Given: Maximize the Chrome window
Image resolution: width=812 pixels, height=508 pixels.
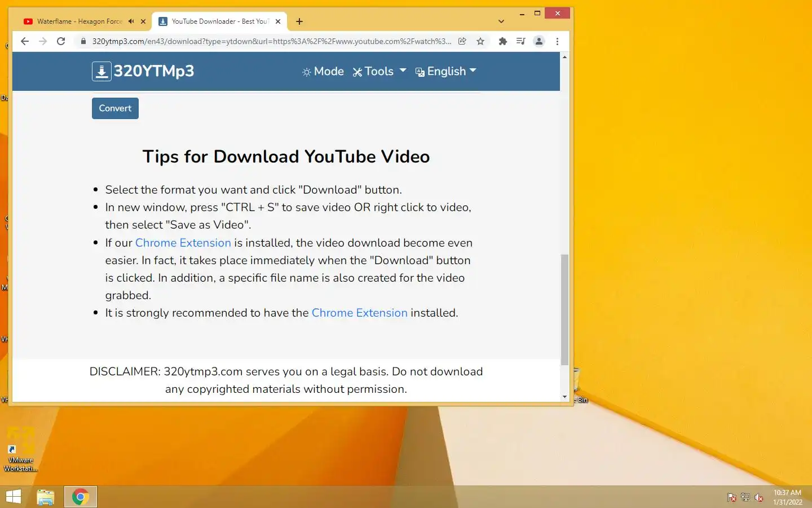Looking at the screenshot, I should 537,13.
